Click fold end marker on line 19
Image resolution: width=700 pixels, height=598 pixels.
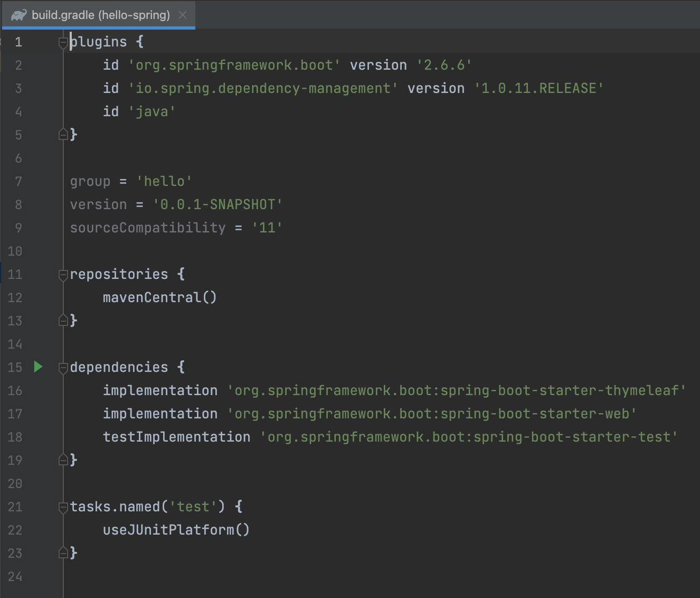tap(63, 460)
